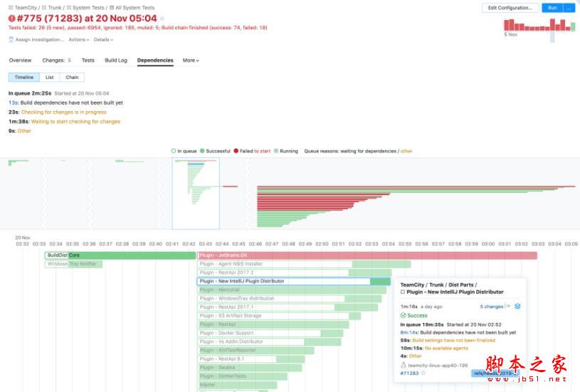Click the build chain layers icon in popup
Image resolution: width=580 pixels, height=392 pixels.
point(517,307)
